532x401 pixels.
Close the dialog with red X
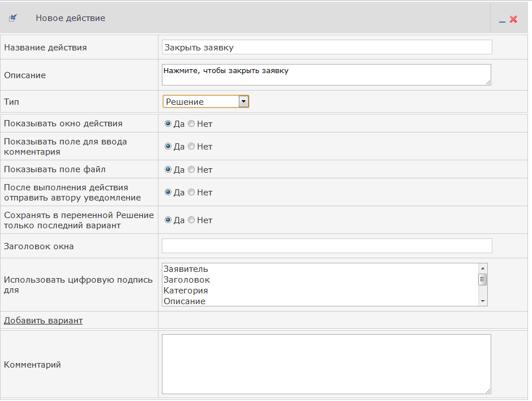click(513, 19)
